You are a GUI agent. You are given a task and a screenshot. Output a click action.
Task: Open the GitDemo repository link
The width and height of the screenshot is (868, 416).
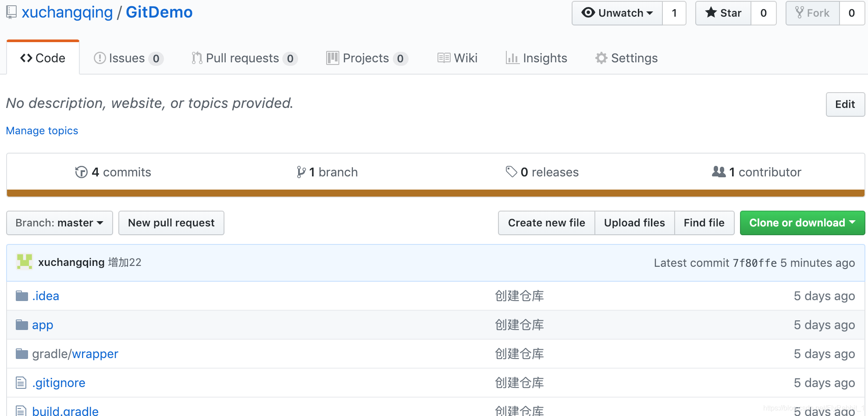(159, 12)
